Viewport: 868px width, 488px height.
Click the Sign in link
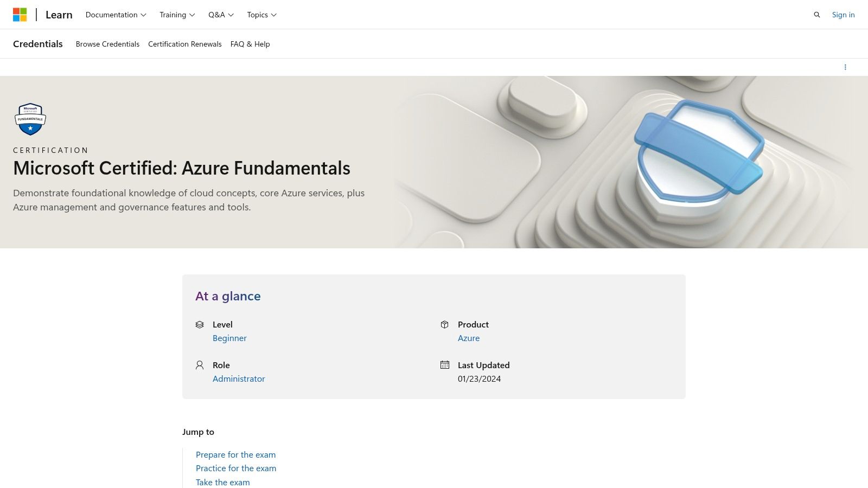[843, 15]
